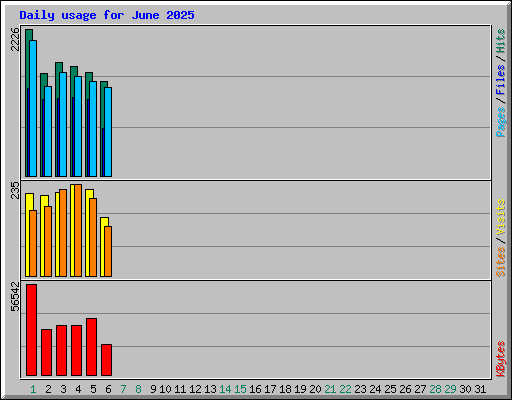Click the green day 22 axis label

(345, 389)
